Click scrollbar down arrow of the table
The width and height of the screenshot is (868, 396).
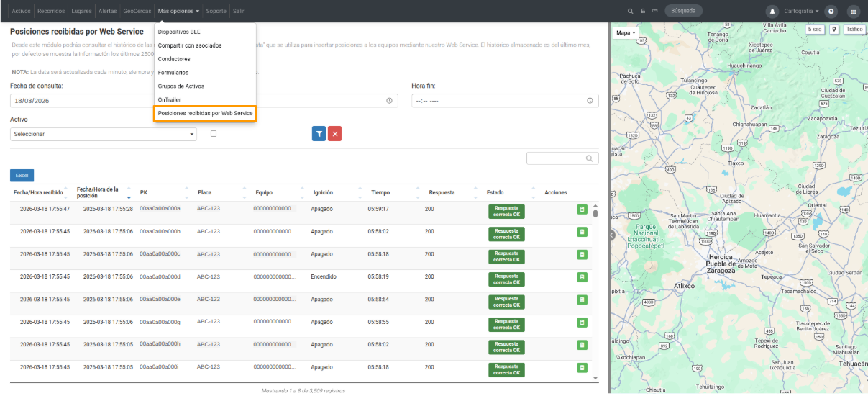595,378
